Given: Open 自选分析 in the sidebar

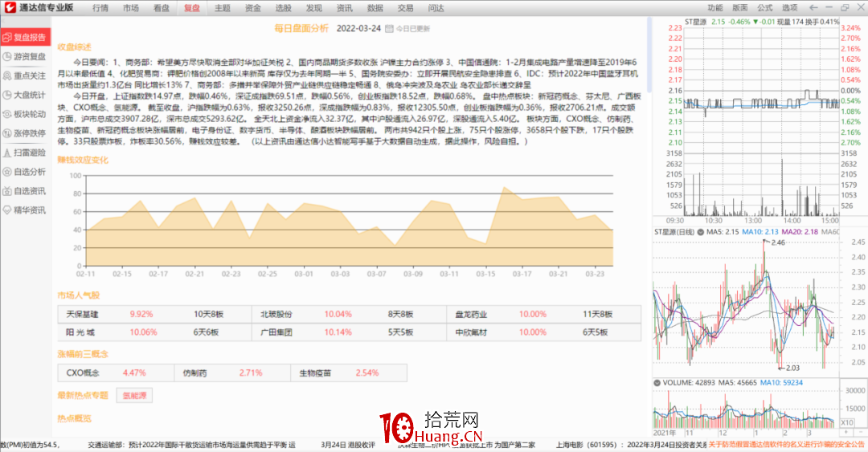Looking at the screenshot, I should pyautogui.click(x=26, y=172).
